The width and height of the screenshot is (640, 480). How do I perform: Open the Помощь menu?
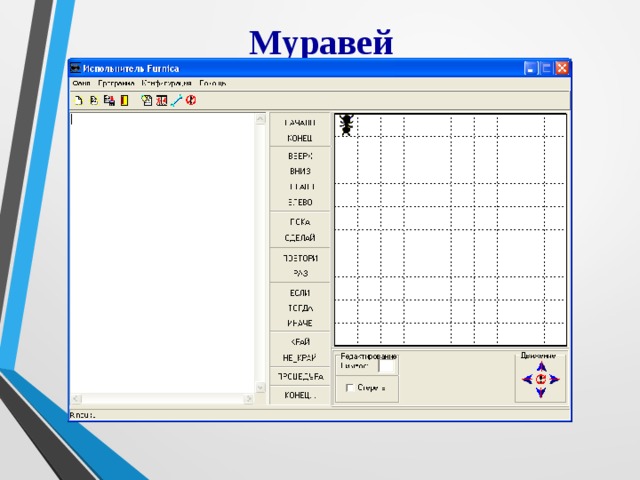tap(213, 83)
